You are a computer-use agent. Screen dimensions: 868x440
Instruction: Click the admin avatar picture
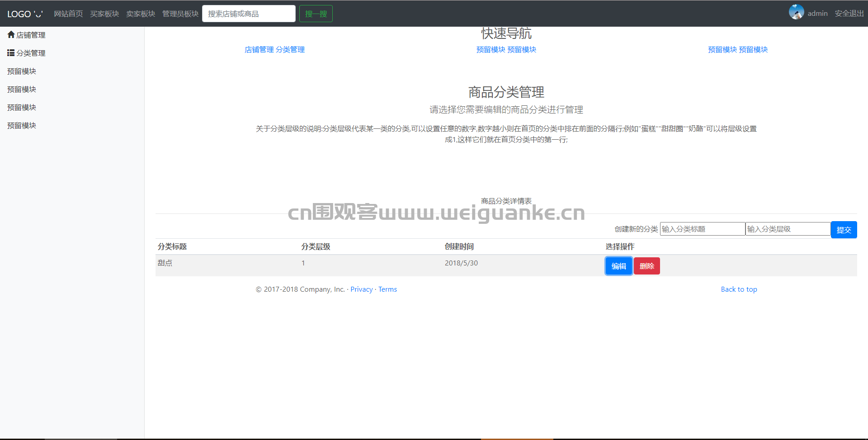click(x=796, y=12)
